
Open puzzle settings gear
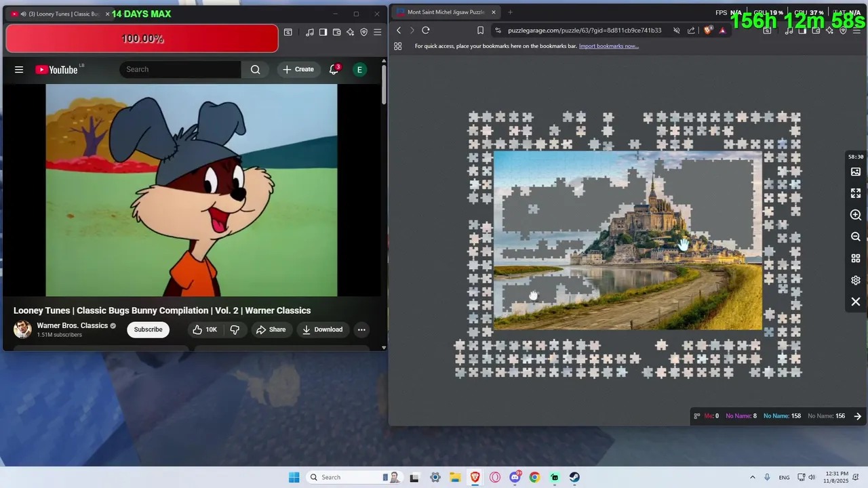[x=856, y=280]
